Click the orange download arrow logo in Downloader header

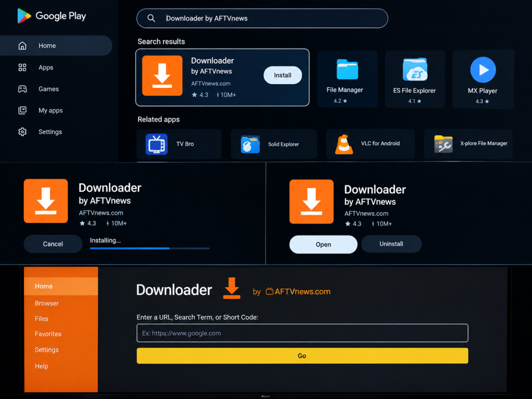(232, 288)
